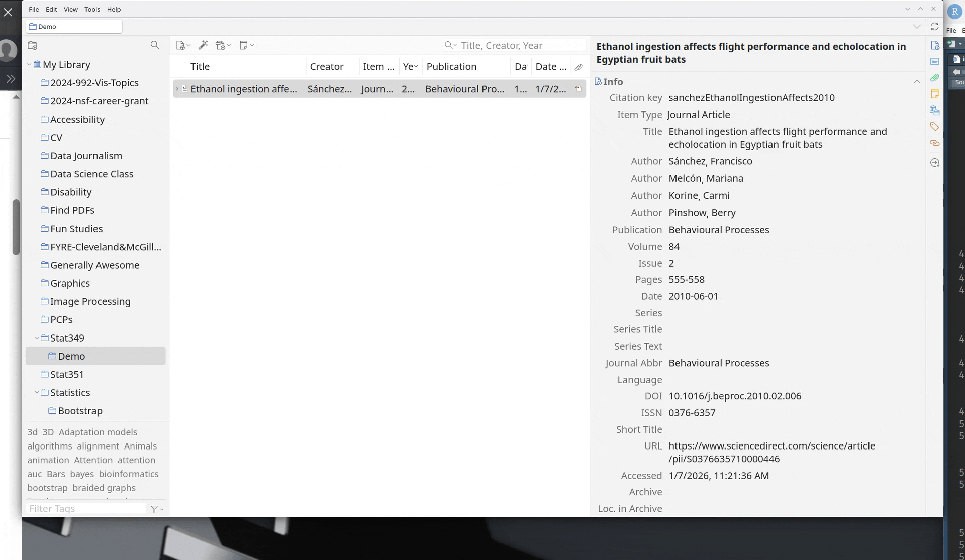This screenshot has width=965, height=560.
Task: Open the tag filter options dropdown
Action: (x=157, y=509)
